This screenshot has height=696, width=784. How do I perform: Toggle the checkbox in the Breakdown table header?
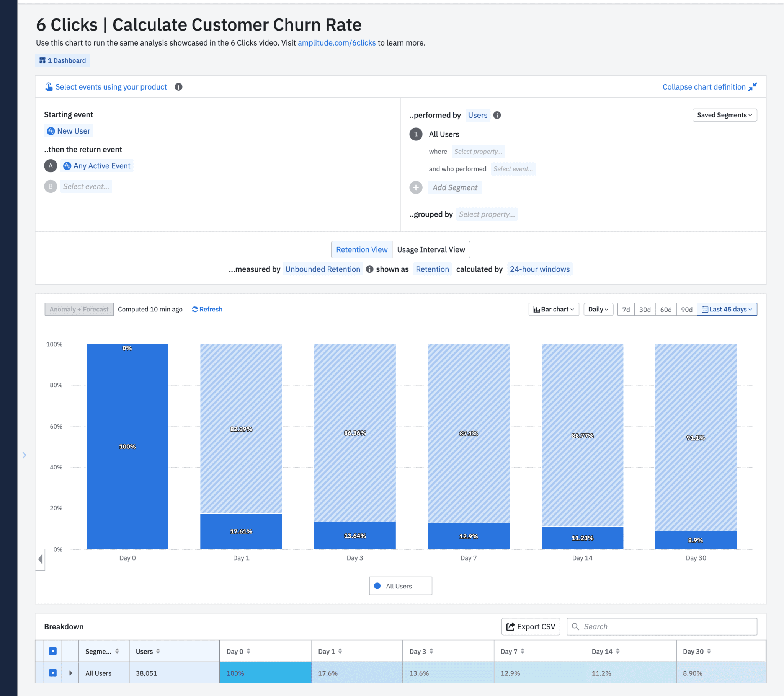[52, 651]
